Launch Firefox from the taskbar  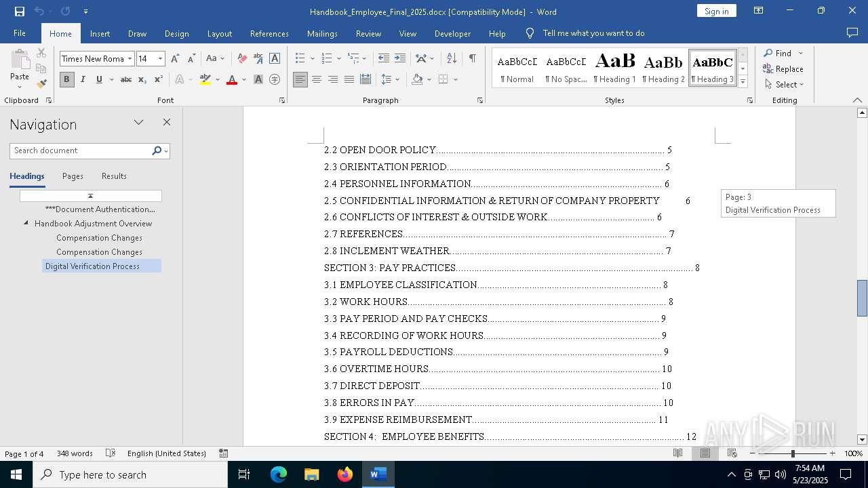tap(345, 474)
